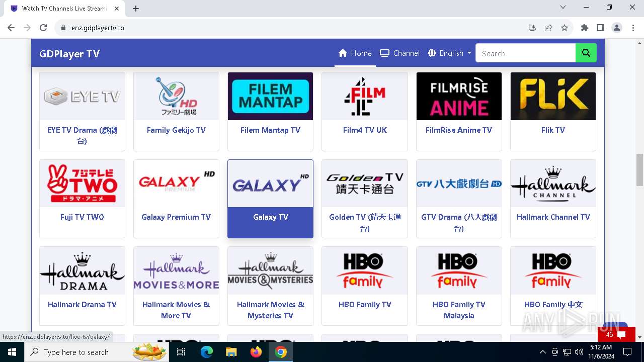
Task: Open the volume control tray icon
Action: point(579,352)
